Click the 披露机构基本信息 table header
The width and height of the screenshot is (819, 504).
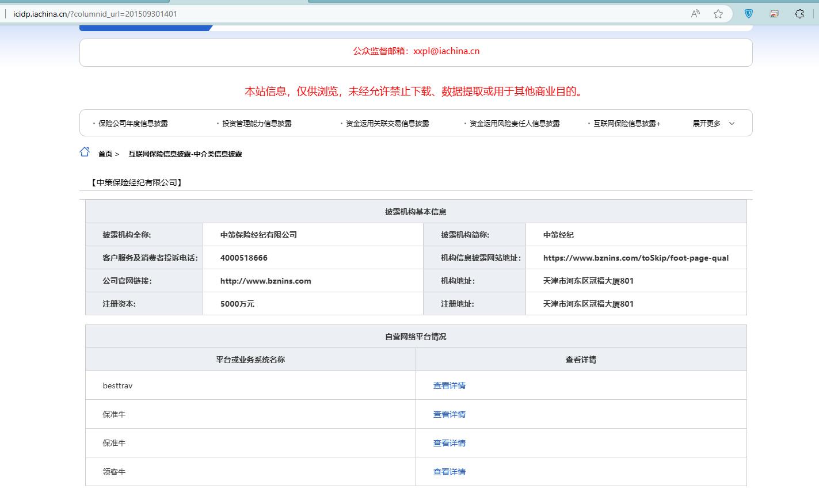416,212
